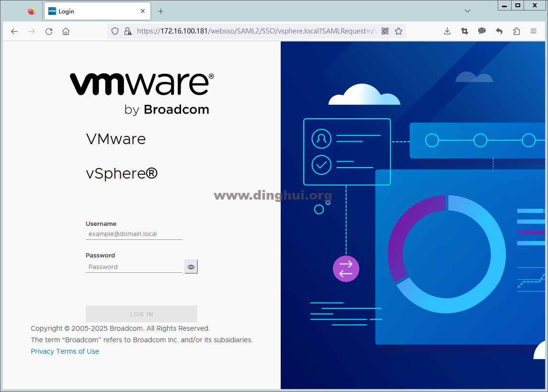Open a new tab with the plus button

pyautogui.click(x=161, y=11)
